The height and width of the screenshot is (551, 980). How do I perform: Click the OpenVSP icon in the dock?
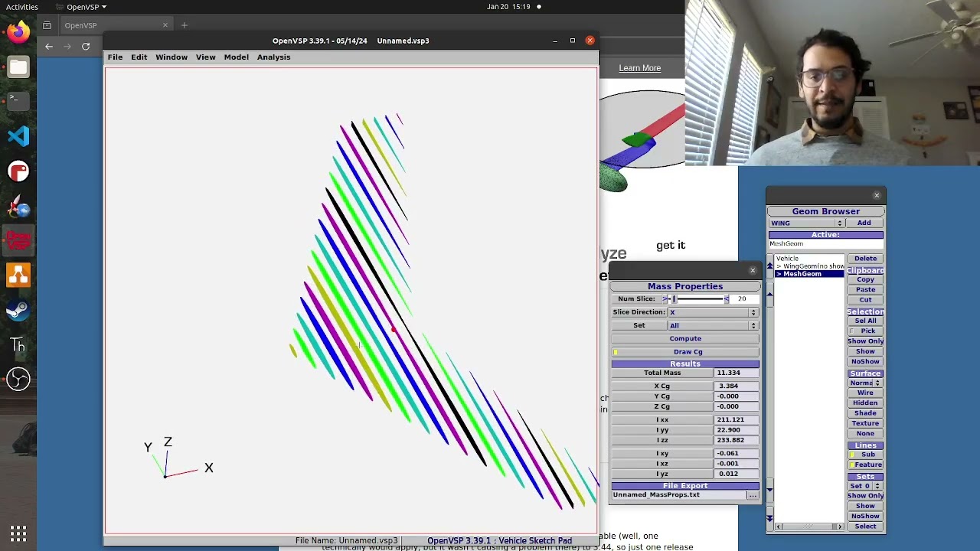[x=18, y=240]
